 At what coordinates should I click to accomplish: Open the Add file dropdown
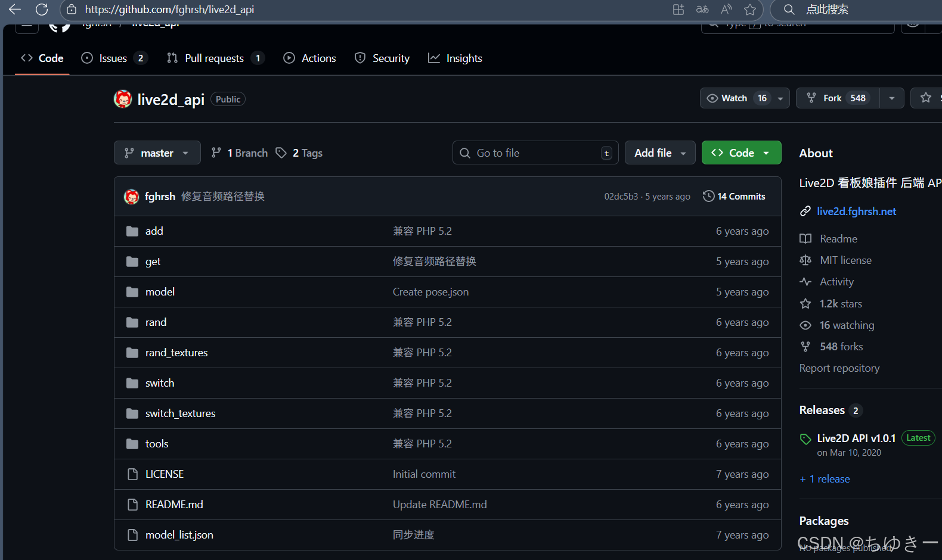click(x=660, y=153)
